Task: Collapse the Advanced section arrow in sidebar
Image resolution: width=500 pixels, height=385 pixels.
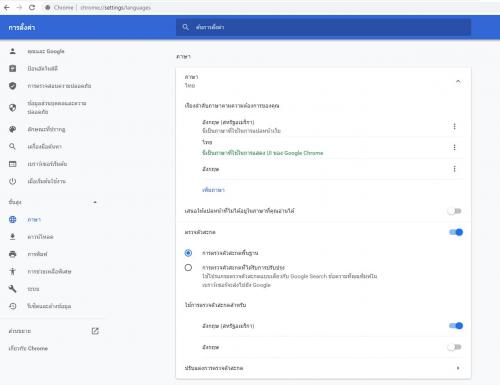Action: coord(95,202)
